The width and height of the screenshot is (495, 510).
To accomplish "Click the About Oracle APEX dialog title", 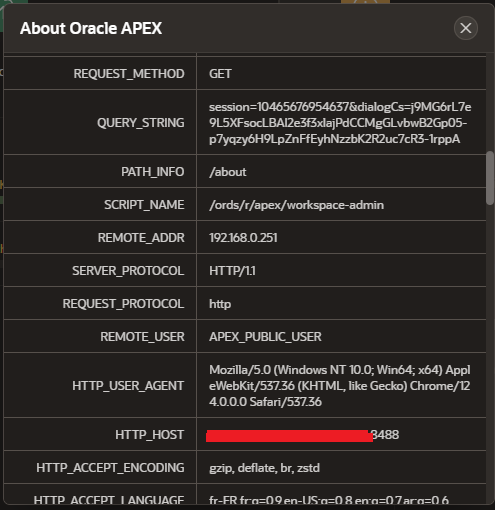I will coord(91,28).
